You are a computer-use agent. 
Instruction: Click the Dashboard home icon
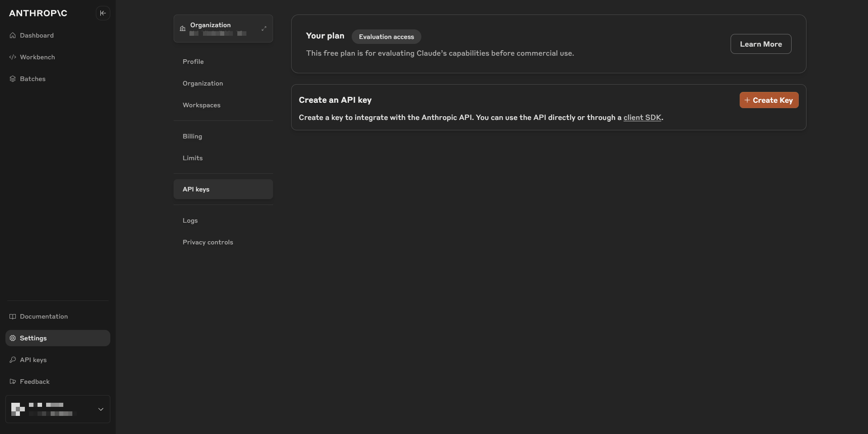tap(13, 35)
